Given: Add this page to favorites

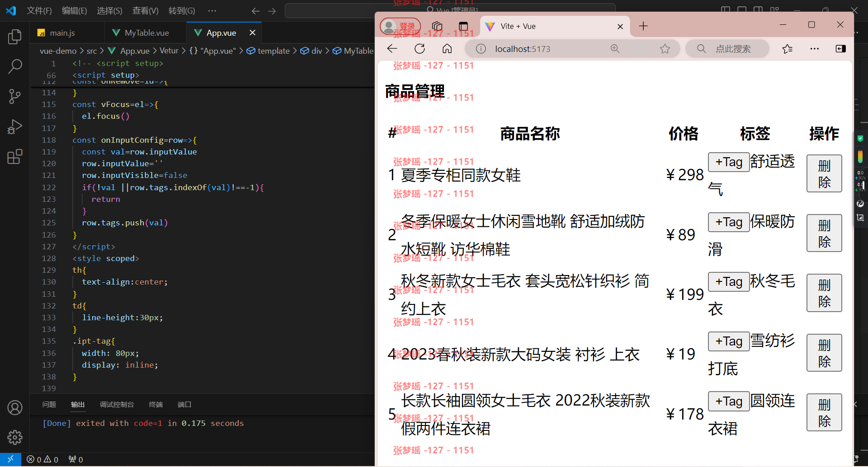Looking at the screenshot, I should coord(665,49).
